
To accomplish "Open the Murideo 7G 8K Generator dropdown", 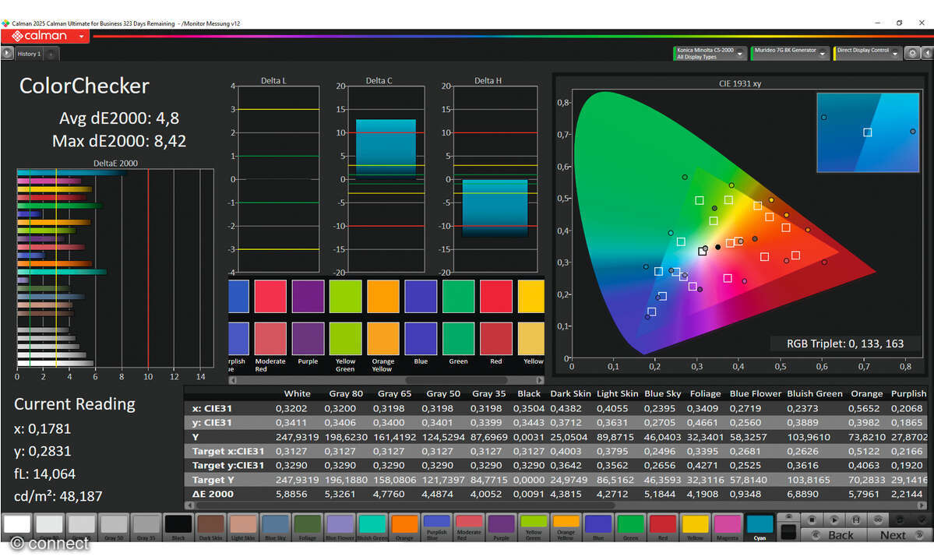I will 822,54.
